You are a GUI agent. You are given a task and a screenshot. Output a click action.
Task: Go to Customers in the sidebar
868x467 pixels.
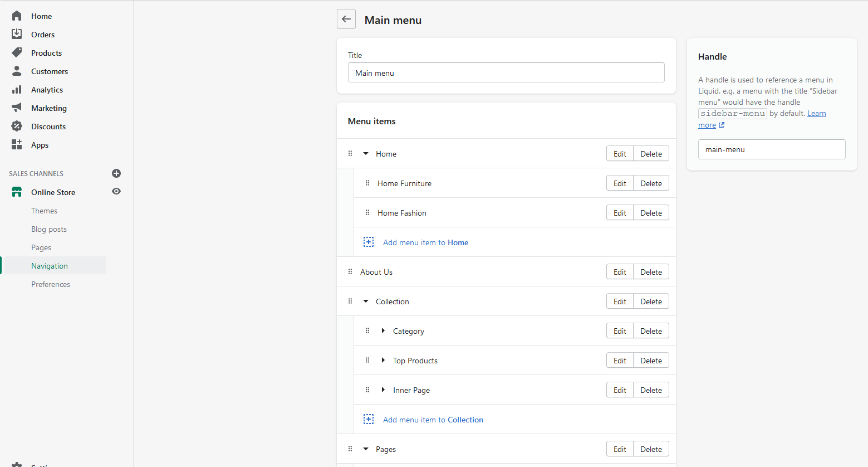pyautogui.click(x=49, y=71)
